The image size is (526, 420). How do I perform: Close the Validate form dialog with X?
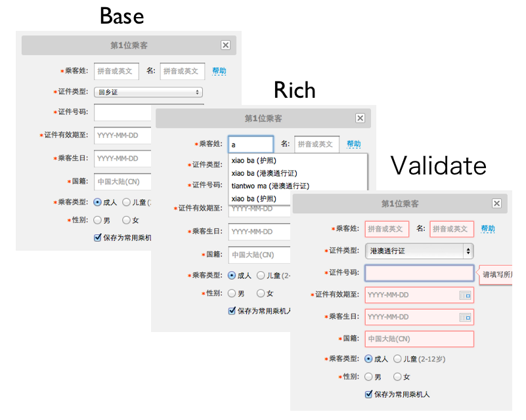click(496, 204)
